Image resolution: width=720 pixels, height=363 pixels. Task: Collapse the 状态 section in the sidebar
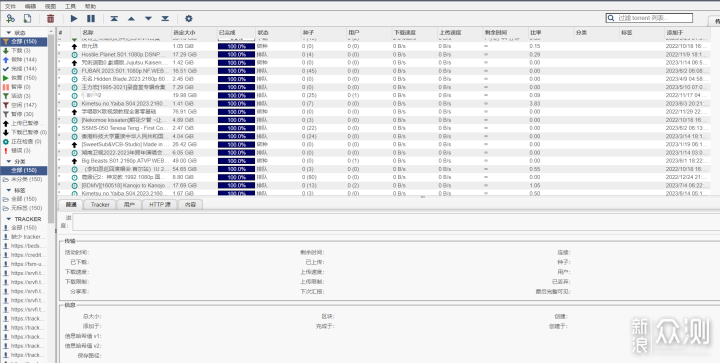pyautogui.click(x=9, y=33)
